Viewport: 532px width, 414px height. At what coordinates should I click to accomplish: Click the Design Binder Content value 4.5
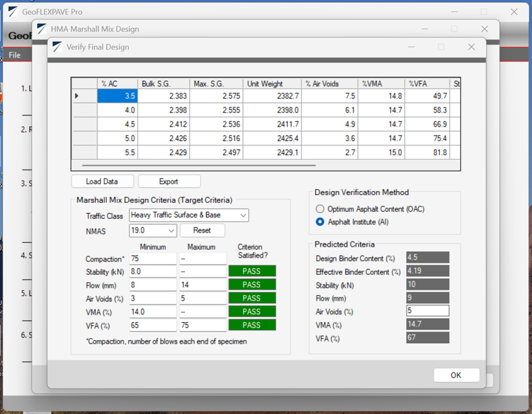427,257
